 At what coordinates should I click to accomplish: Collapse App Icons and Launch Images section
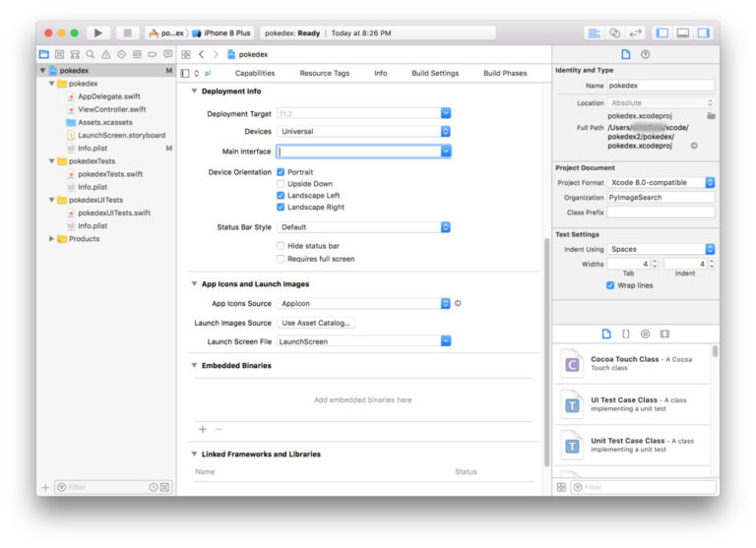point(194,284)
